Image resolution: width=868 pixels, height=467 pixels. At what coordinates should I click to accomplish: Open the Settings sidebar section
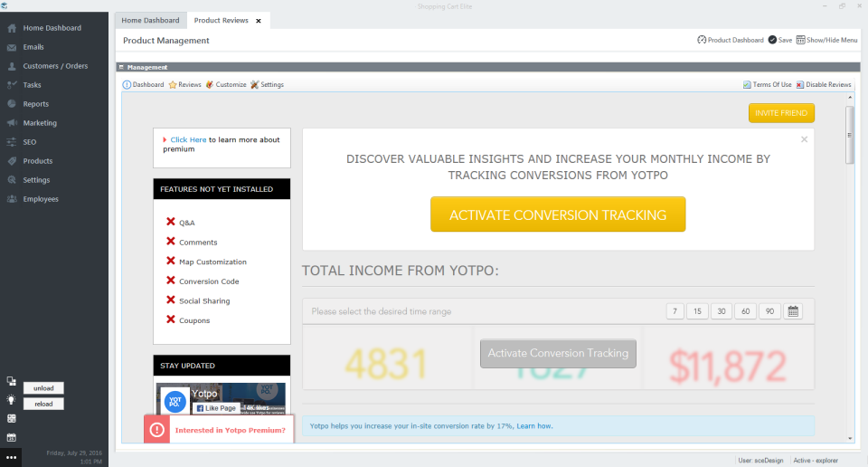[36, 180]
